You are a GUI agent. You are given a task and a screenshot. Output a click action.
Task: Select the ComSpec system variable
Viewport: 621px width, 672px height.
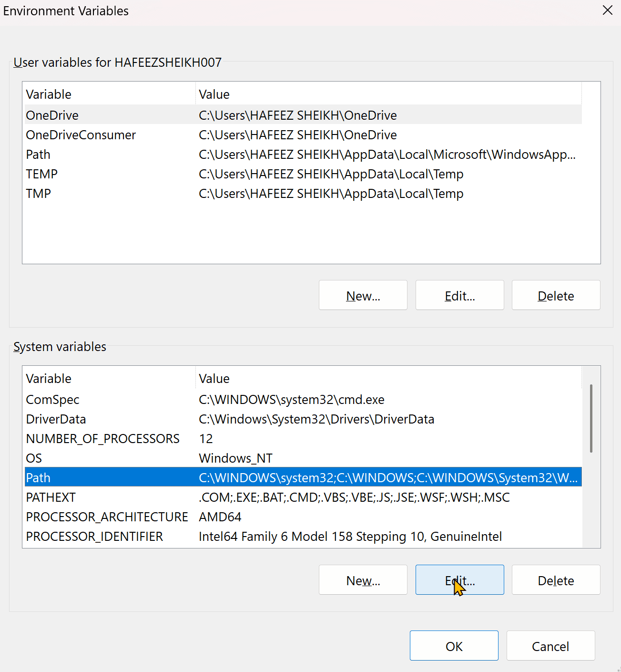303,399
